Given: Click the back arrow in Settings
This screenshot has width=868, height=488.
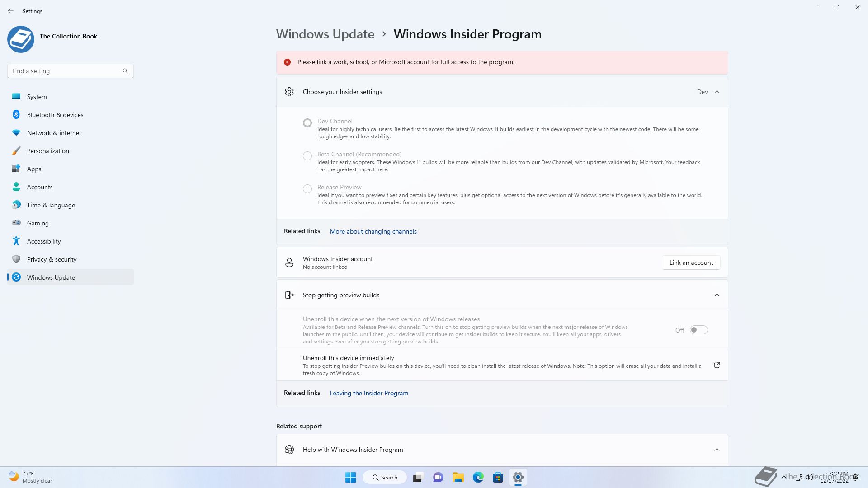Looking at the screenshot, I should point(11,11).
